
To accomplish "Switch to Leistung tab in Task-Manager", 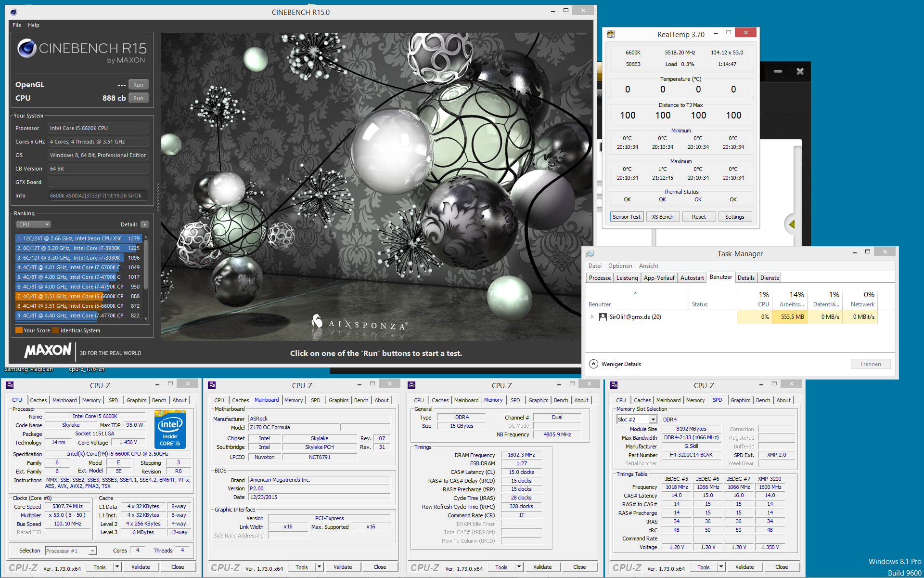I will pos(627,278).
